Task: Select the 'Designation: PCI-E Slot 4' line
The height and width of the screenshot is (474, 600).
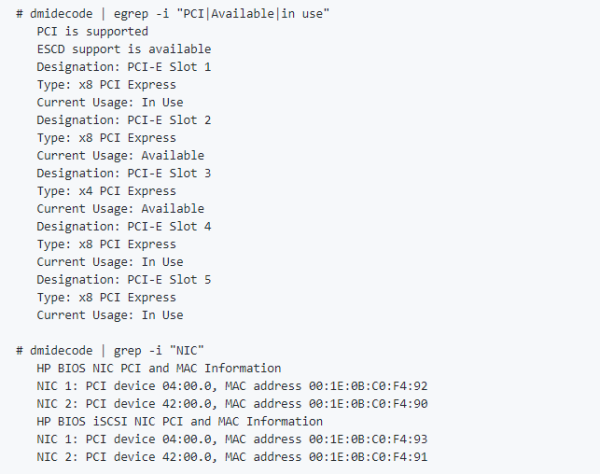Action: [x=124, y=226]
